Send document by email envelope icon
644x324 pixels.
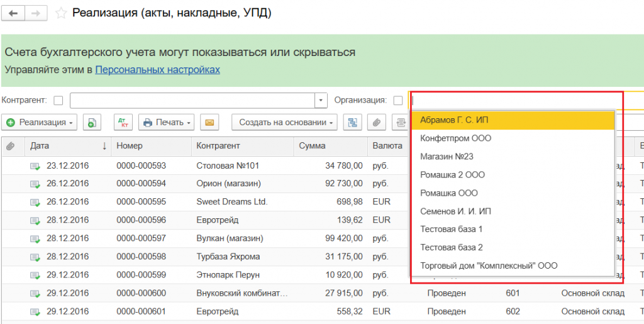[x=209, y=123]
